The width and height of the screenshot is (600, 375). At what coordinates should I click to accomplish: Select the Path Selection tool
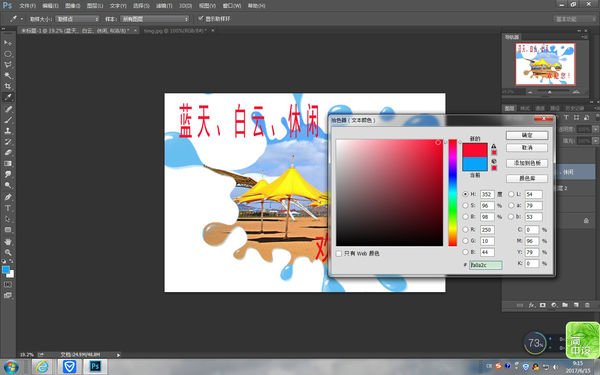pyautogui.click(x=8, y=219)
